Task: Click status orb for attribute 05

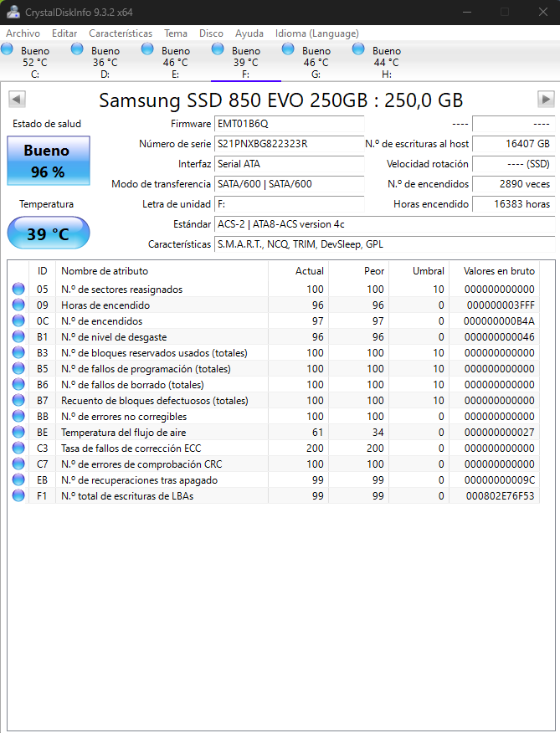Action: 18,289
